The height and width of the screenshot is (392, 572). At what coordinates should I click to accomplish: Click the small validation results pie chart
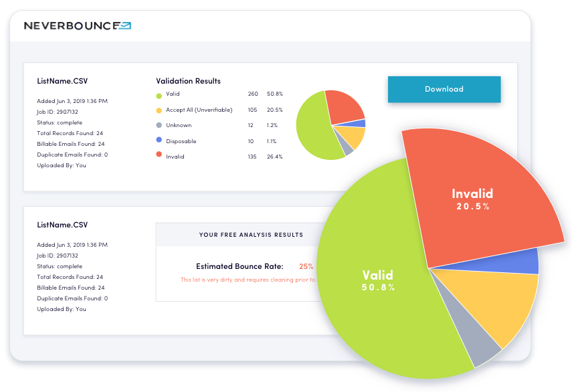click(330, 125)
